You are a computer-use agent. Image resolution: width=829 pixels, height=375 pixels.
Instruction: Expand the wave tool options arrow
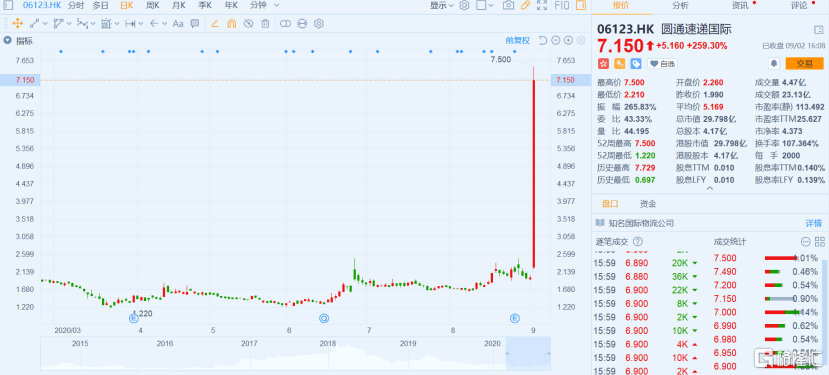click(x=93, y=23)
